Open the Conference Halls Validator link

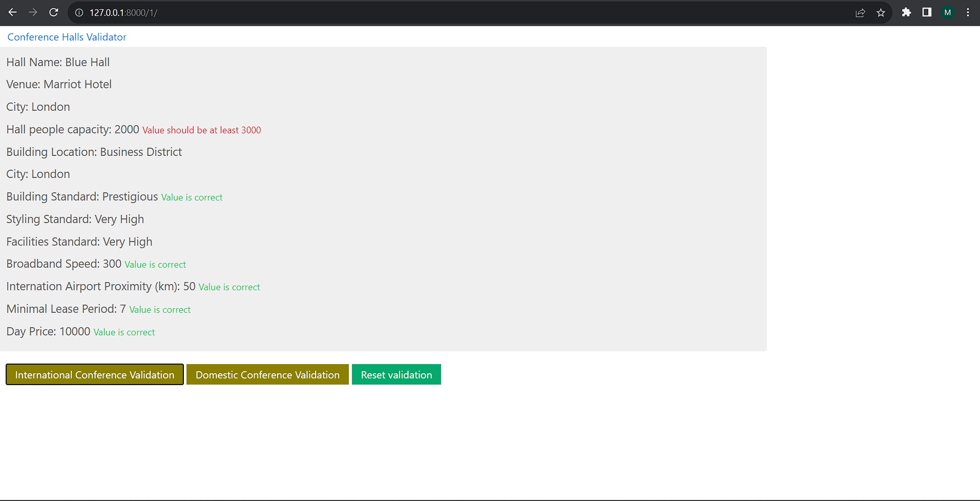pyautogui.click(x=67, y=36)
